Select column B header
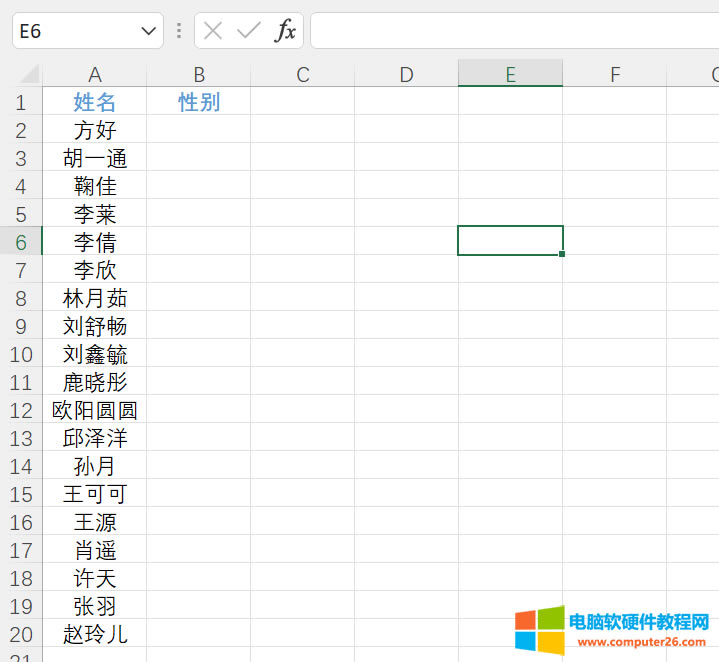The image size is (719, 662). pyautogui.click(x=199, y=75)
